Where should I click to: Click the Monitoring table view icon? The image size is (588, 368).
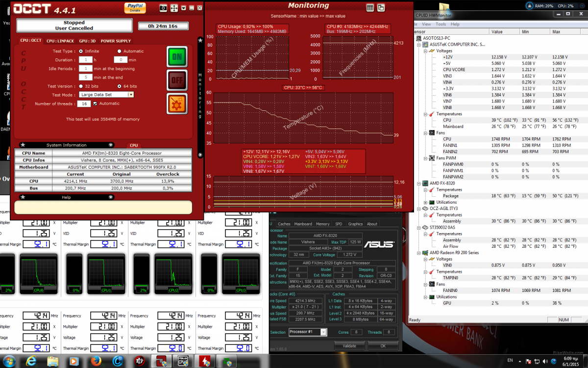(370, 7)
